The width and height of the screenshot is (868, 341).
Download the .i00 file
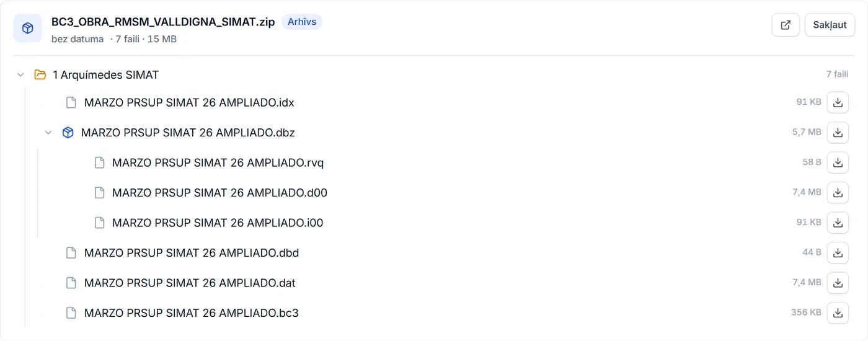tap(838, 223)
